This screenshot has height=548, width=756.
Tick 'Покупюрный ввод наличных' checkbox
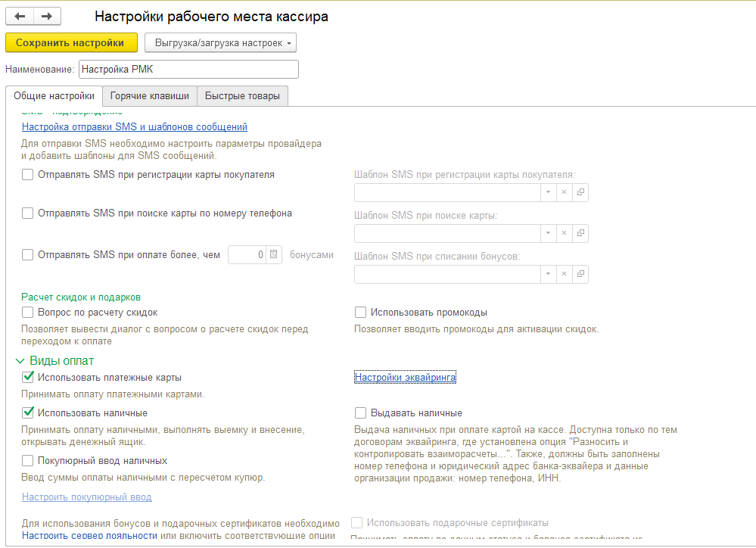(x=27, y=461)
